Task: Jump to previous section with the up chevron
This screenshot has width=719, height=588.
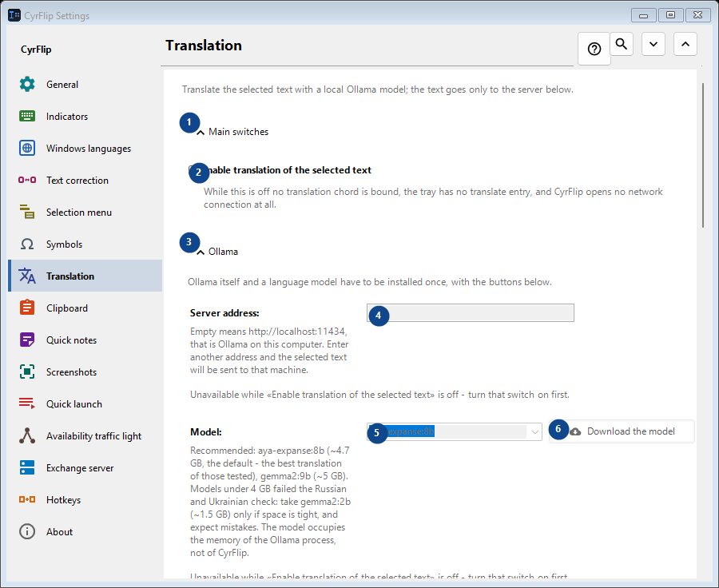Action: point(685,44)
